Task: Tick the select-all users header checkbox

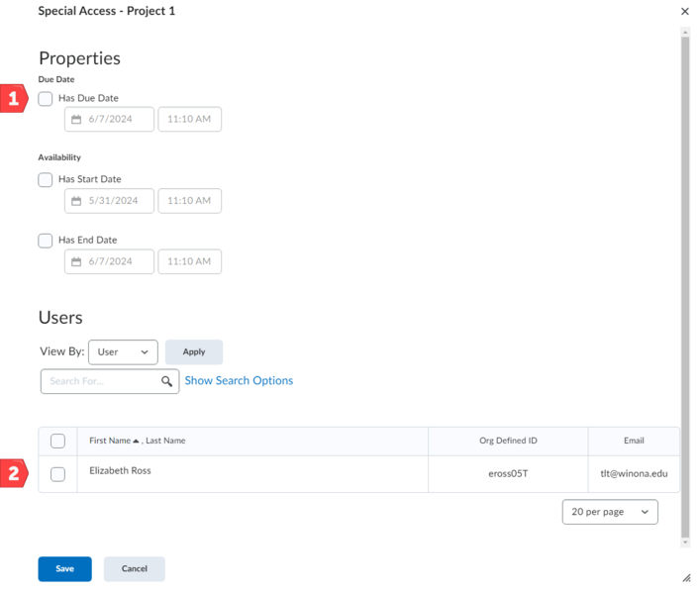Action: click(57, 441)
